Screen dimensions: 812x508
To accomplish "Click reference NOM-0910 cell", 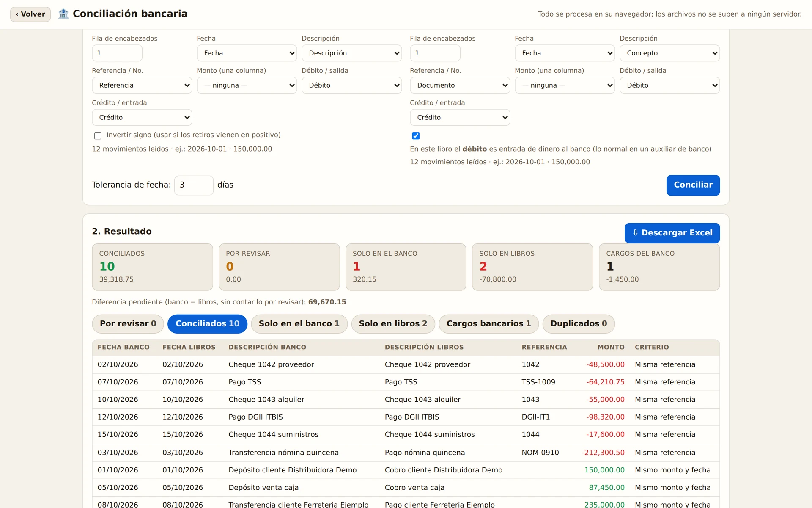I will [x=540, y=453].
